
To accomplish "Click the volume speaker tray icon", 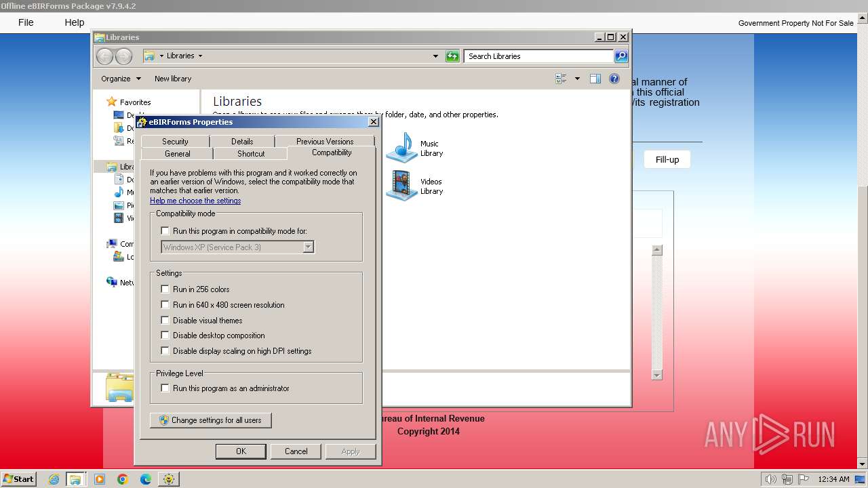I will 770,479.
